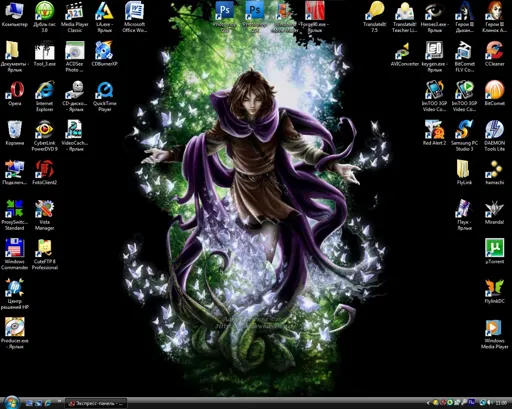512x409 pixels.
Task: Select the hamachi desktop icon
Action: (x=494, y=172)
